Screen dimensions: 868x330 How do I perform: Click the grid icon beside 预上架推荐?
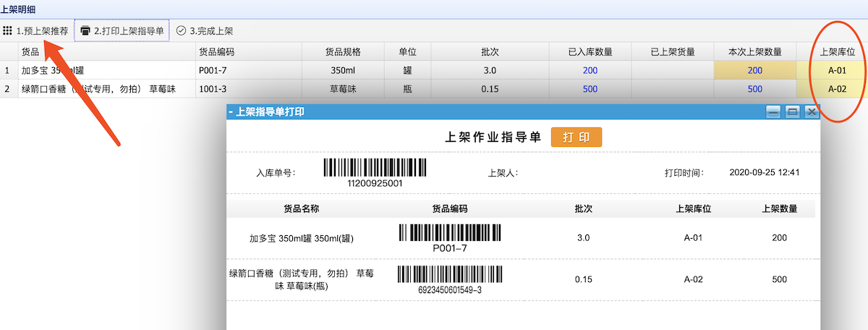pyautogui.click(x=7, y=31)
